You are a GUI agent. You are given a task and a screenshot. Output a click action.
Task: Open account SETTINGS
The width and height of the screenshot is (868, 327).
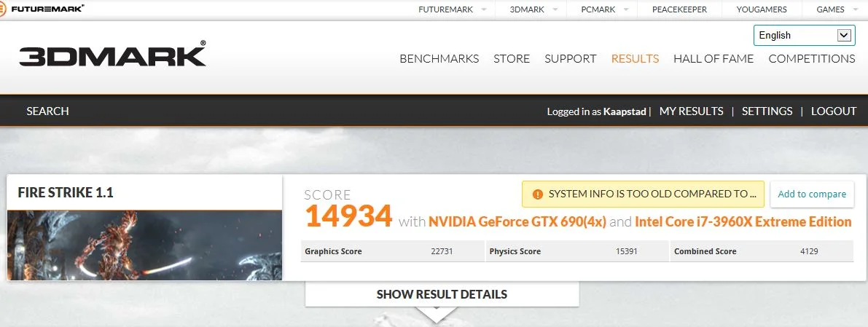767,111
